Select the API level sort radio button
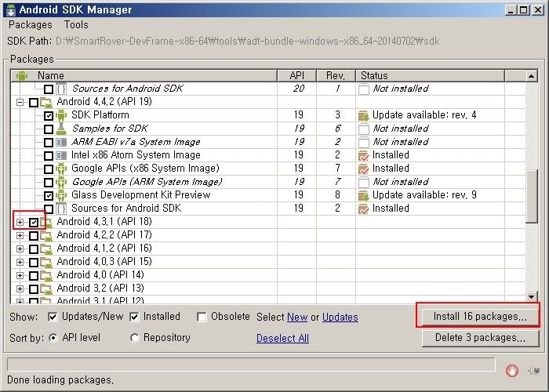Viewport: 549px width, 392px height. tap(53, 338)
